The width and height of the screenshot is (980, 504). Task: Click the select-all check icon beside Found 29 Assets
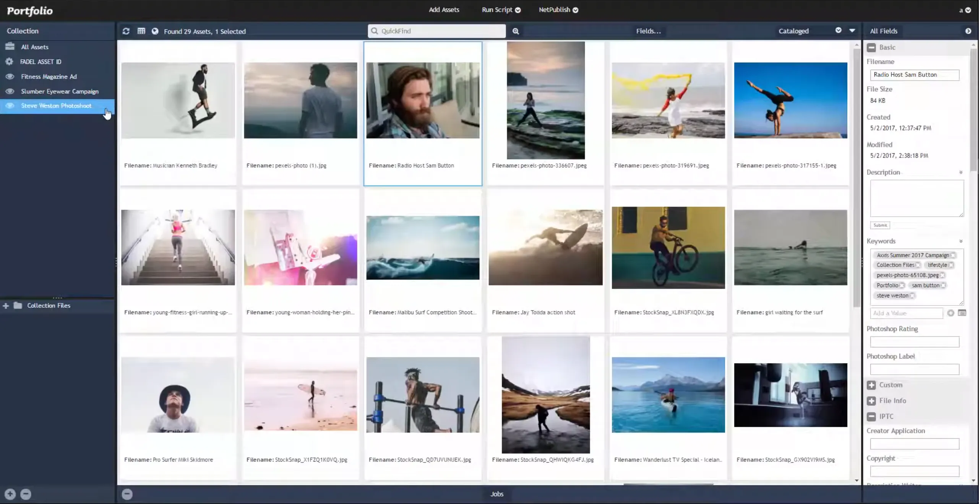click(155, 31)
